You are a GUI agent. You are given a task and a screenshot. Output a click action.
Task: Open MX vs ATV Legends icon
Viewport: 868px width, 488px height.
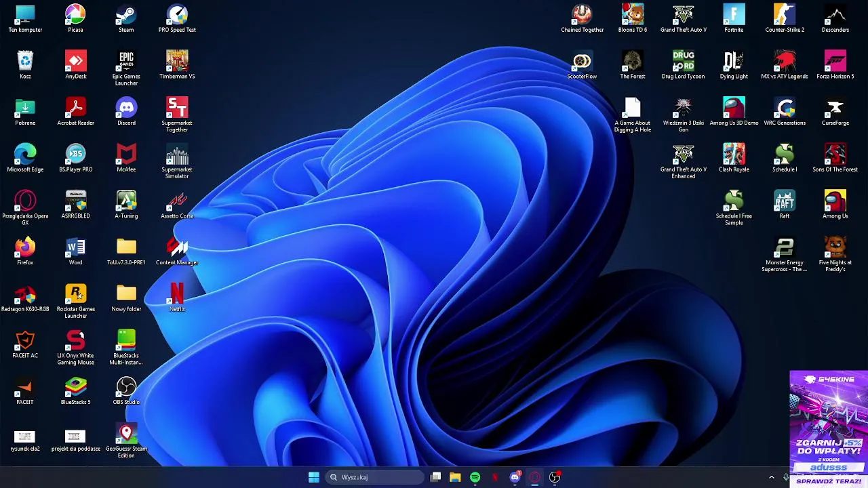click(x=785, y=65)
